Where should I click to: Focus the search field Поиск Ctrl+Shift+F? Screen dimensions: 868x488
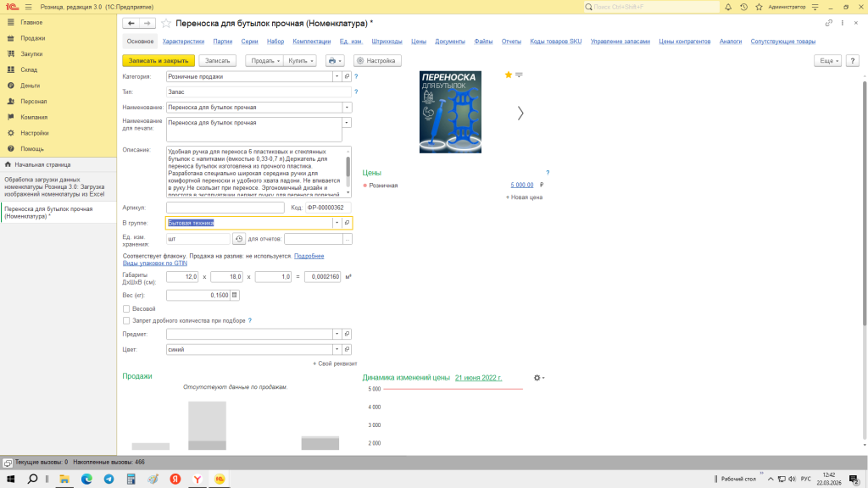(x=652, y=7)
